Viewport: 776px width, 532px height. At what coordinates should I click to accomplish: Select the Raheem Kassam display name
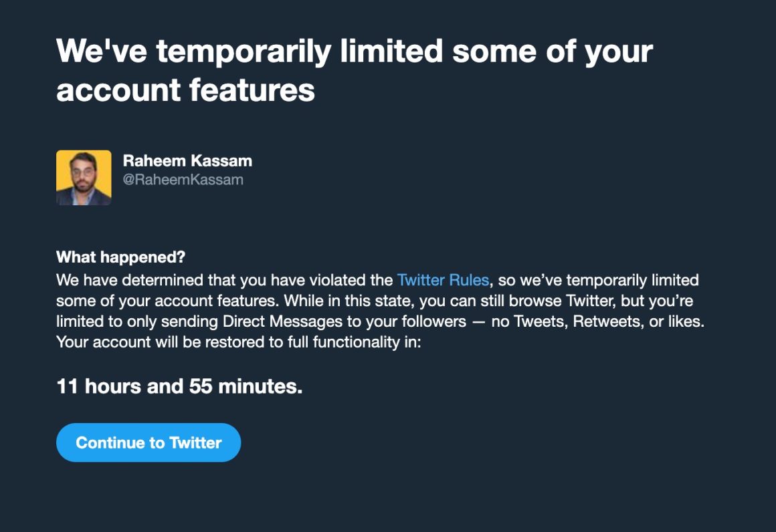click(187, 160)
